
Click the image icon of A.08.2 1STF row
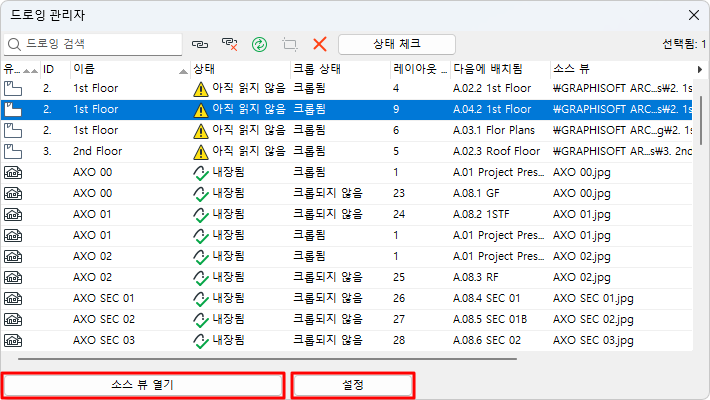point(13,214)
